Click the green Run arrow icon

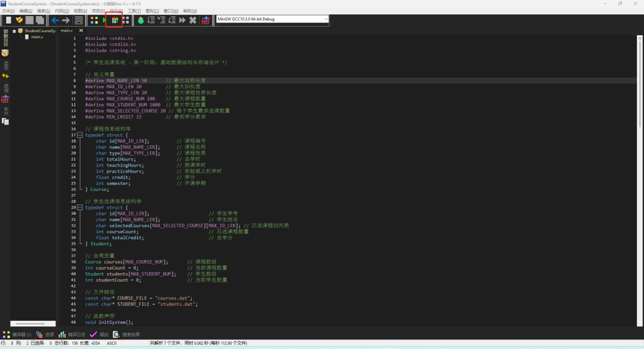tap(105, 20)
